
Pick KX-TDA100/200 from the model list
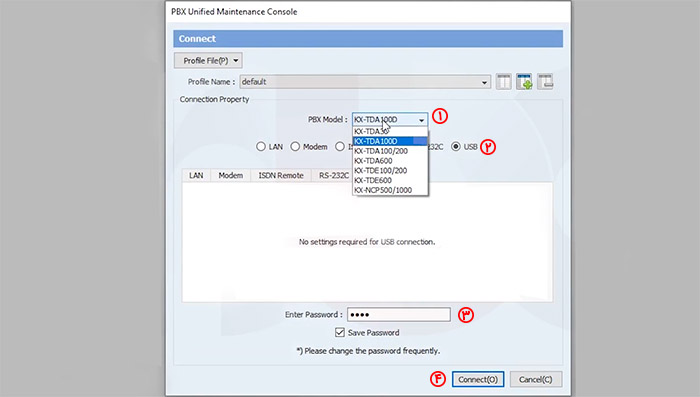(x=390, y=151)
